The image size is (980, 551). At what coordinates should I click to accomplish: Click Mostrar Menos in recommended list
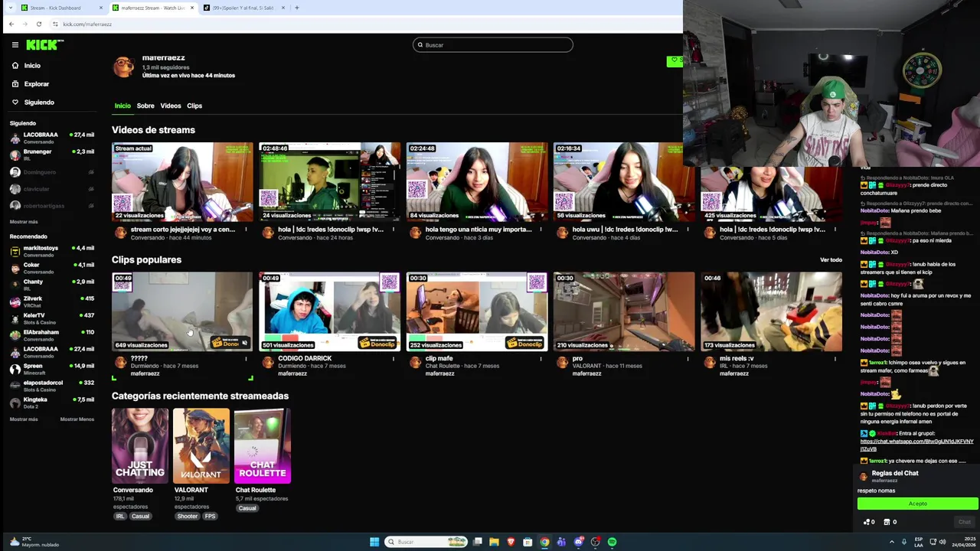pos(77,419)
